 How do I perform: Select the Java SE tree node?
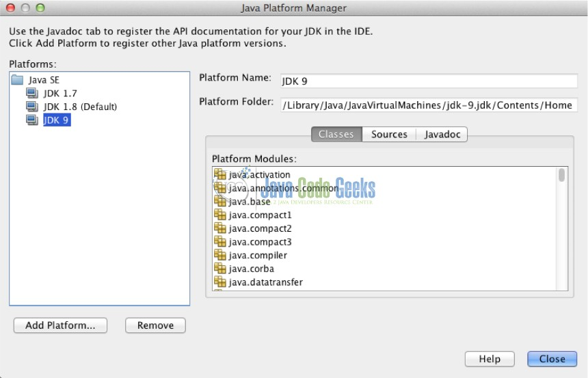[x=44, y=80]
